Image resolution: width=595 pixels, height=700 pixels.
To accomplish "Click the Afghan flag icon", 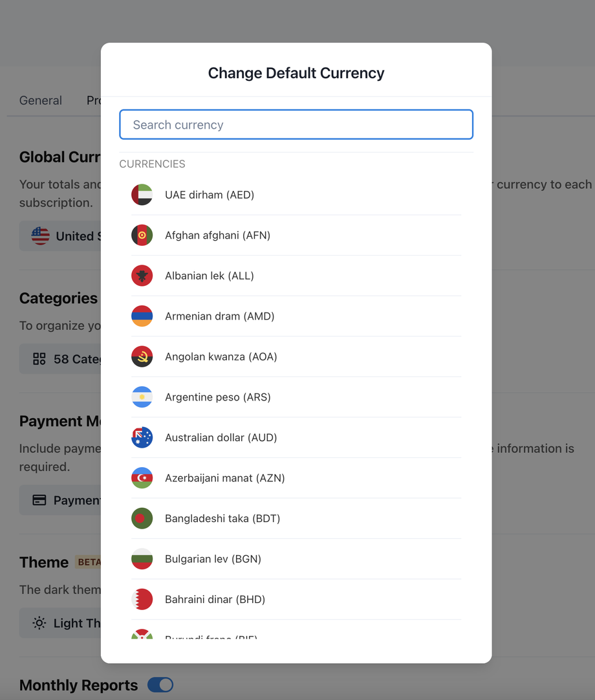I will tap(142, 235).
